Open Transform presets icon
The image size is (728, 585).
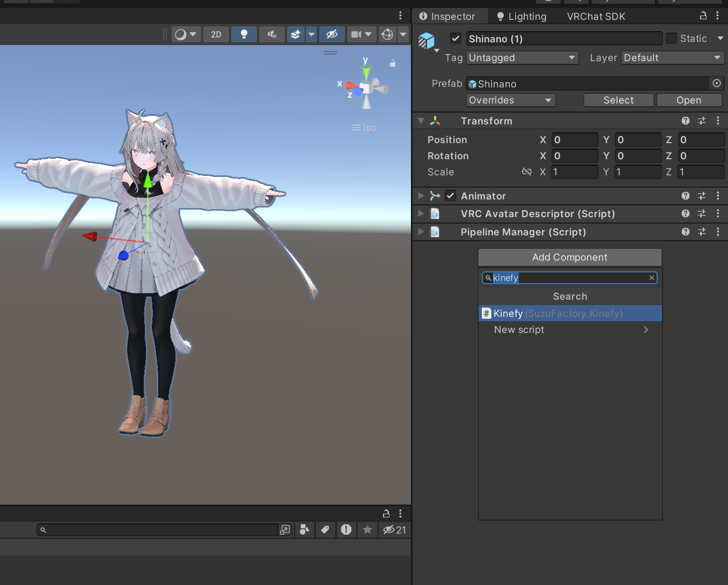[x=702, y=121]
